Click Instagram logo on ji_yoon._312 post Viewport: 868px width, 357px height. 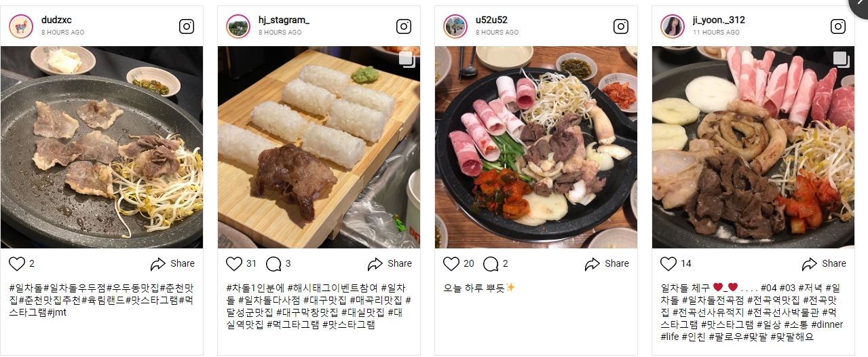(838, 26)
